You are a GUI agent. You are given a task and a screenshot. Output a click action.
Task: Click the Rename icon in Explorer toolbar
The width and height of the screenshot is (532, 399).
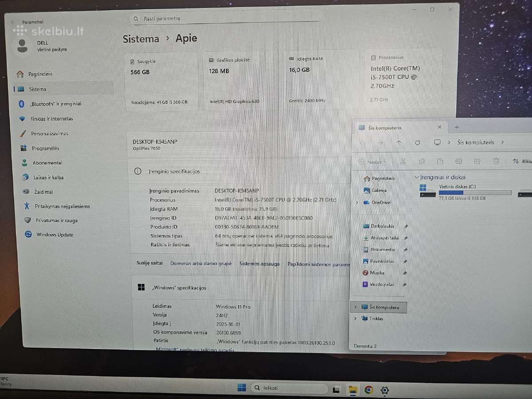pyautogui.click(x=459, y=161)
